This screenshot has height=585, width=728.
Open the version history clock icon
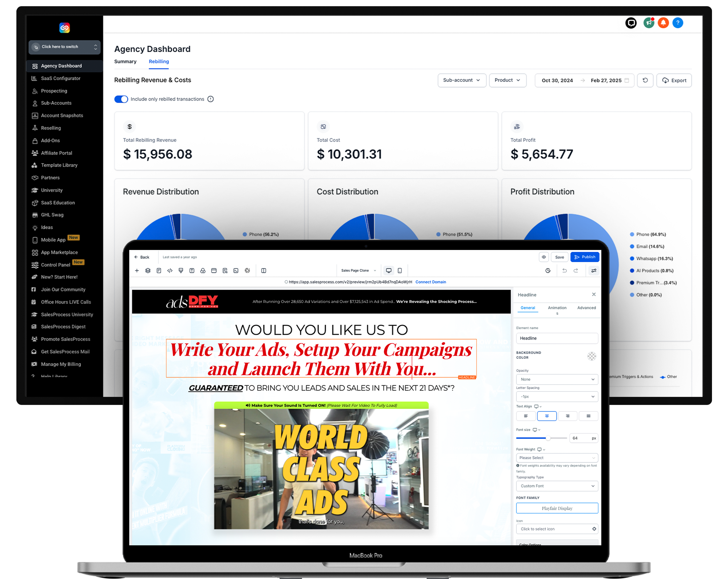click(x=548, y=271)
